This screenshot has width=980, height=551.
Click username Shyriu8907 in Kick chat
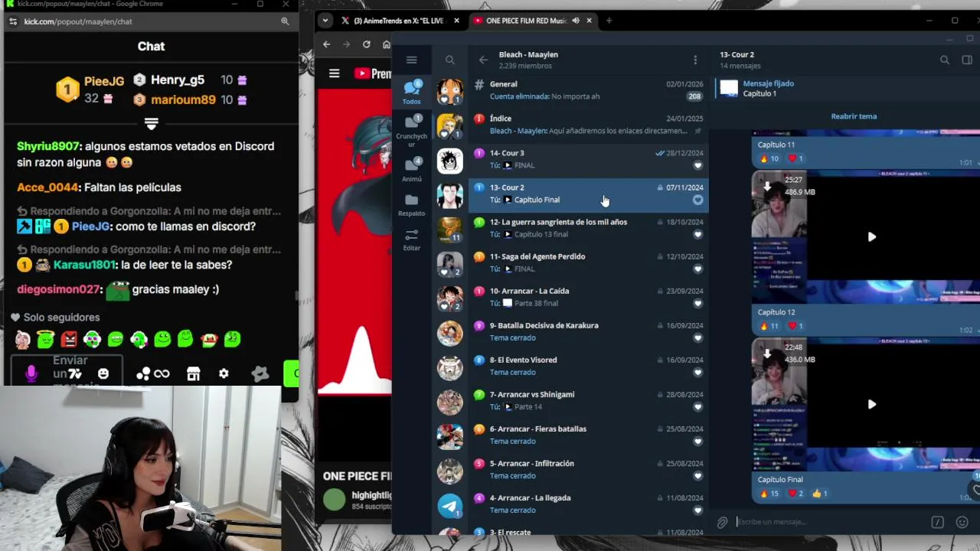click(48, 146)
